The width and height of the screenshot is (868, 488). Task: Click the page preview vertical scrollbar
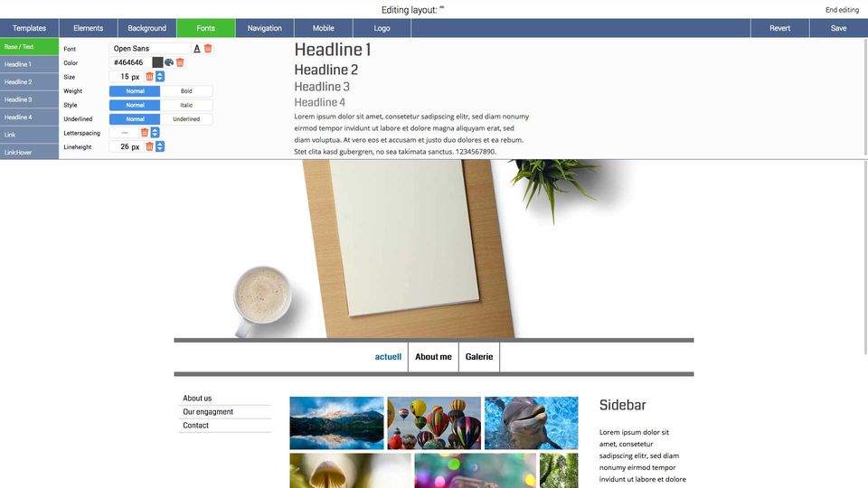pyautogui.click(x=866, y=258)
